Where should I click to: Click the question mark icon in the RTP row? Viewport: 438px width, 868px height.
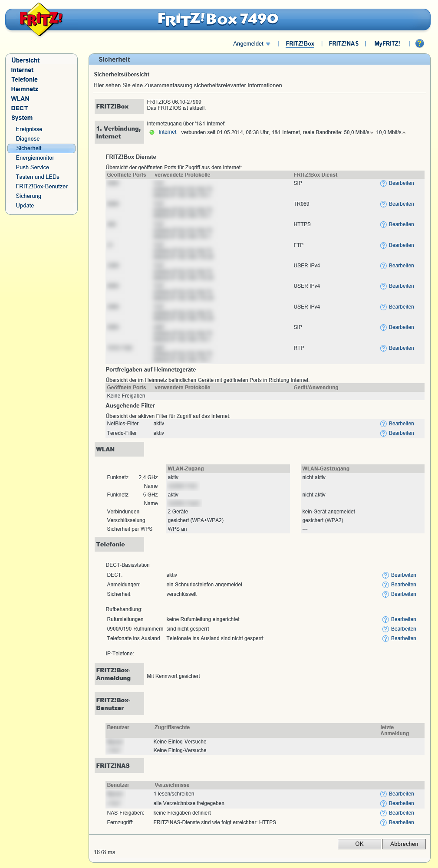pos(383,348)
